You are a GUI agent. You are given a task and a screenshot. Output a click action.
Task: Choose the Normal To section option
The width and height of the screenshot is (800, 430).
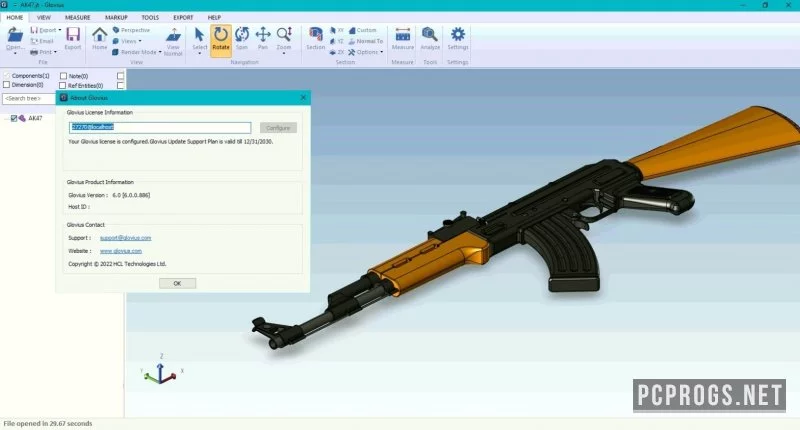coord(366,41)
